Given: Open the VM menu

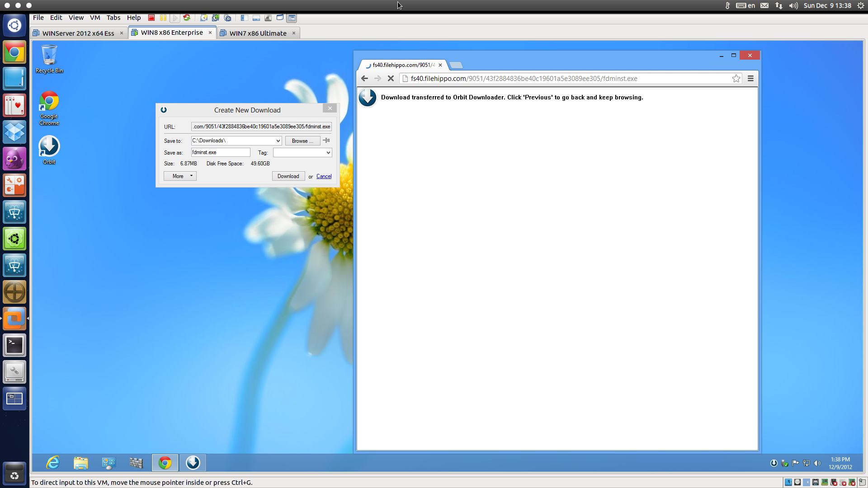Looking at the screenshot, I should [94, 18].
